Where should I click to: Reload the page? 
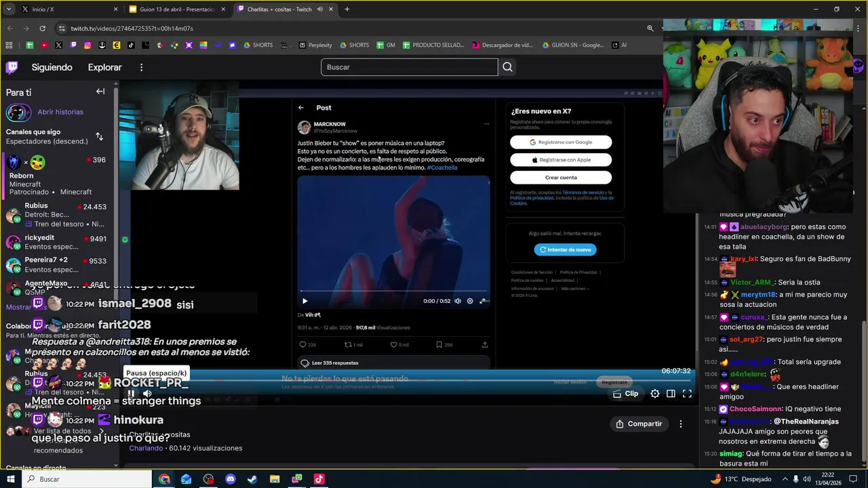click(42, 28)
